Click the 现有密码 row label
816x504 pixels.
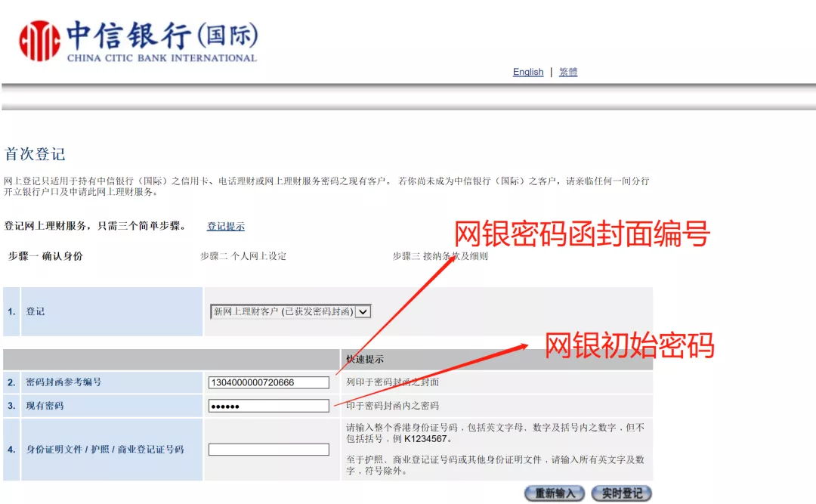pos(45,406)
